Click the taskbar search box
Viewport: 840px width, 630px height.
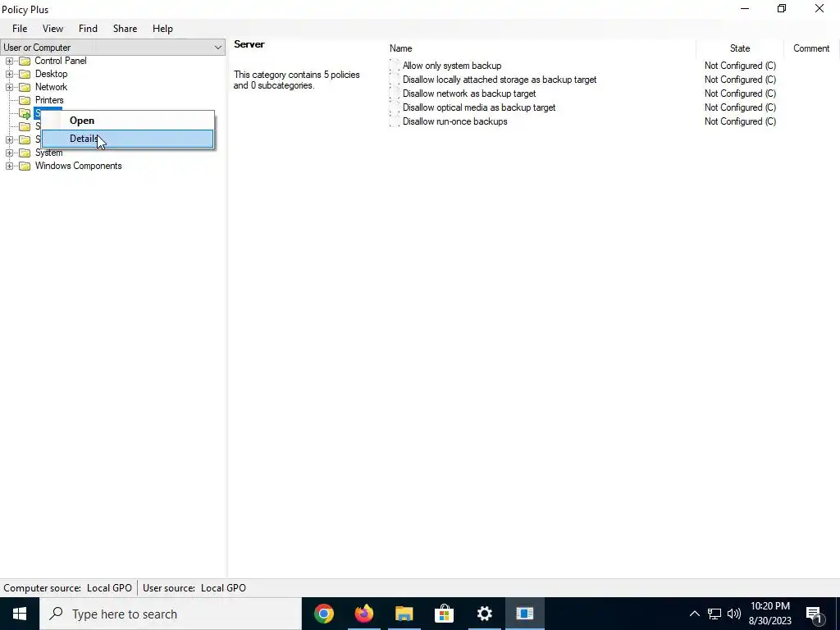point(171,614)
